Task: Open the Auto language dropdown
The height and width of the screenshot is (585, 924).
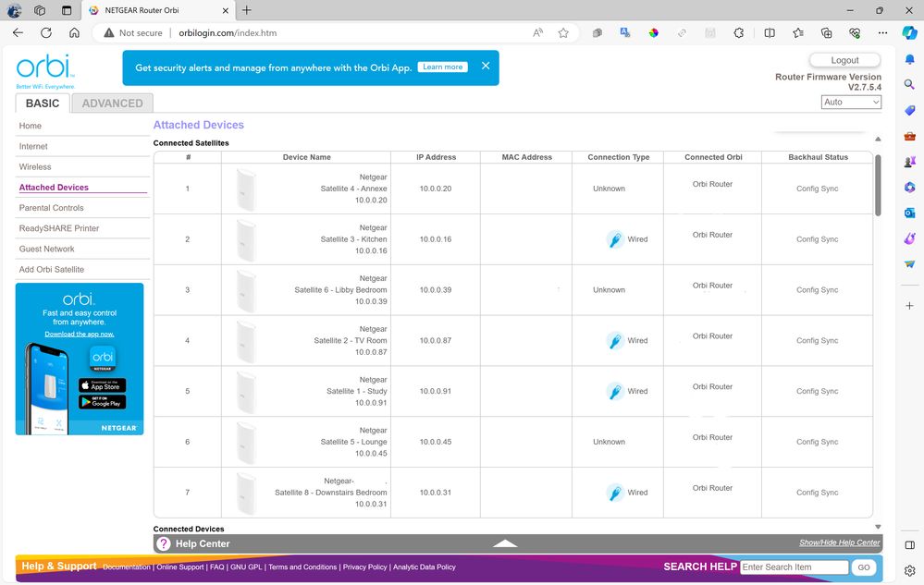Action: pos(851,103)
